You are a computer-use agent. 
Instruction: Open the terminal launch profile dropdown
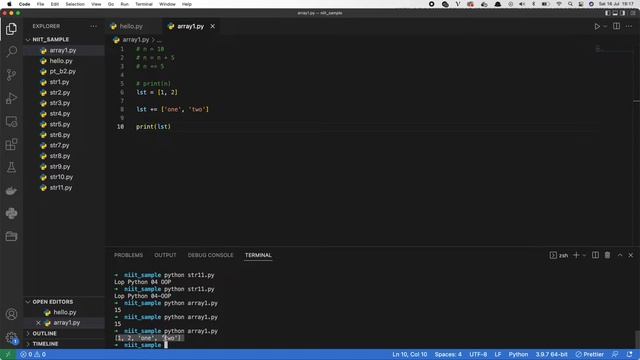584,255
